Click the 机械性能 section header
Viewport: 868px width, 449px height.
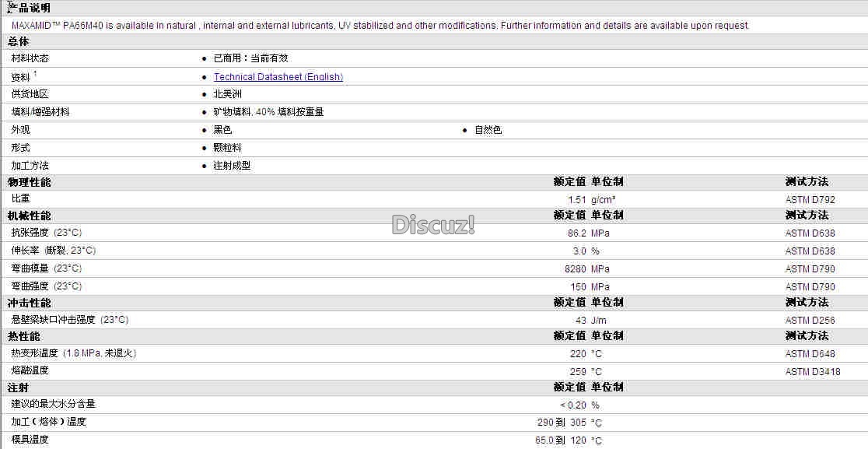(x=29, y=216)
